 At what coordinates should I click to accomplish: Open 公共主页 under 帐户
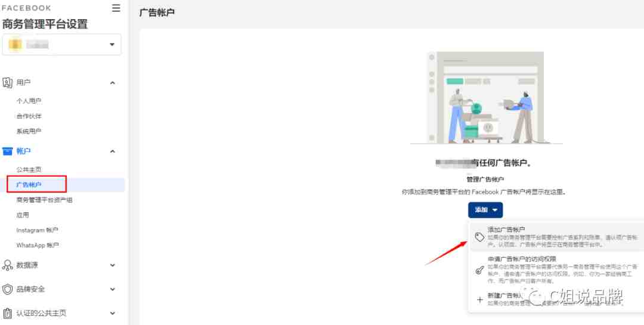pos(29,170)
